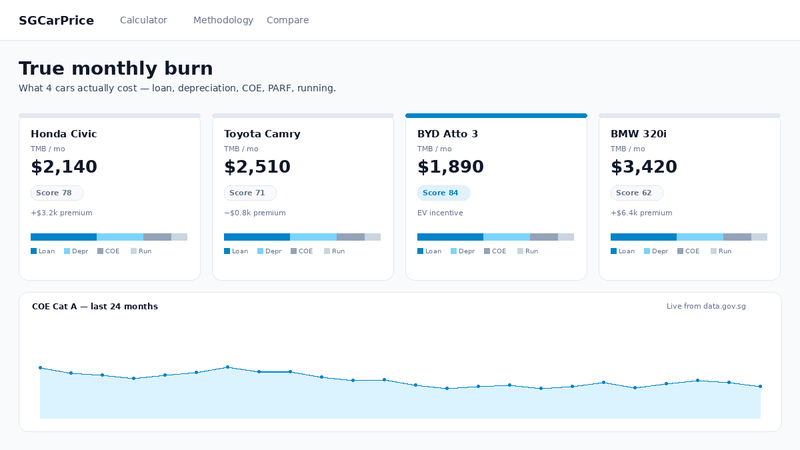Image resolution: width=800 pixels, height=450 pixels.
Task: Click the Score 62 badge
Action: pyautogui.click(x=637, y=193)
